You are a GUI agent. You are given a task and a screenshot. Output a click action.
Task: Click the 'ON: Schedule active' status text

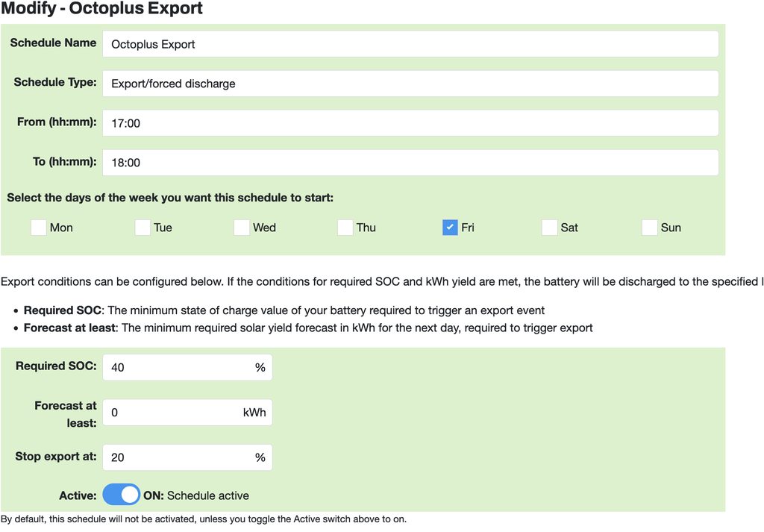click(x=196, y=495)
